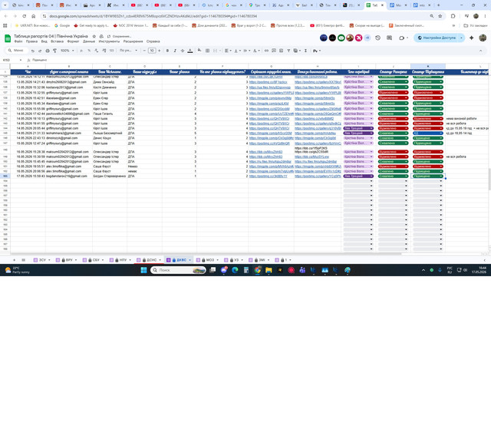Expand the name box K153 dropdown arrow
This screenshot has height=448, width=491.
pyautogui.click(x=21, y=60)
